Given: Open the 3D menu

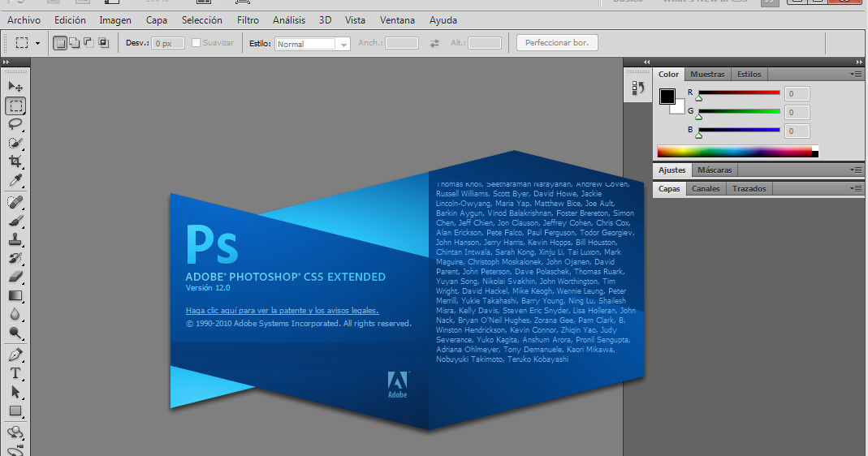Looking at the screenshot, I should [x=325, y=20].
